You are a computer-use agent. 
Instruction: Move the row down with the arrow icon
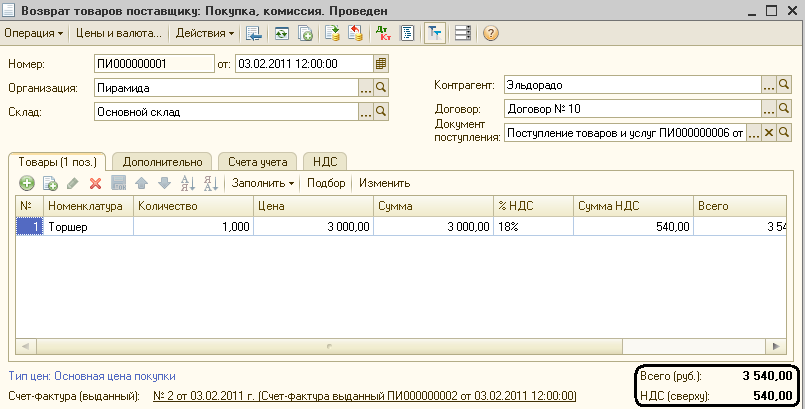tap(164, 183)
